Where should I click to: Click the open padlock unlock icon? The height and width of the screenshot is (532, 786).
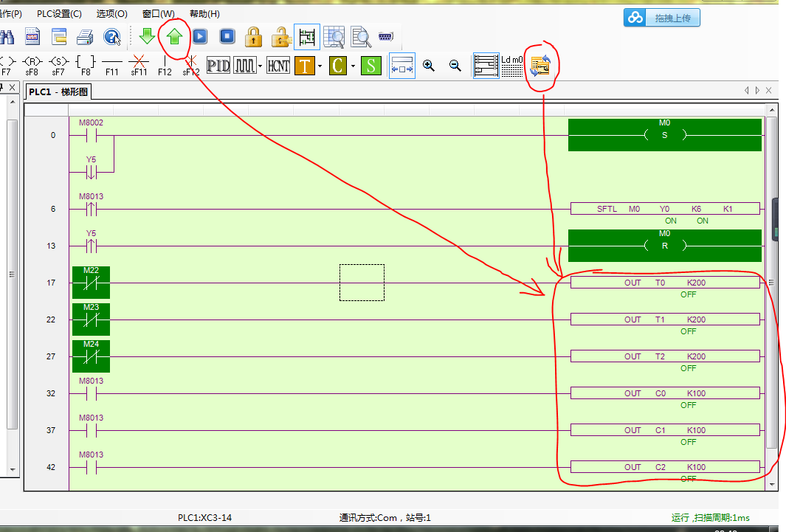pos(280,36)
